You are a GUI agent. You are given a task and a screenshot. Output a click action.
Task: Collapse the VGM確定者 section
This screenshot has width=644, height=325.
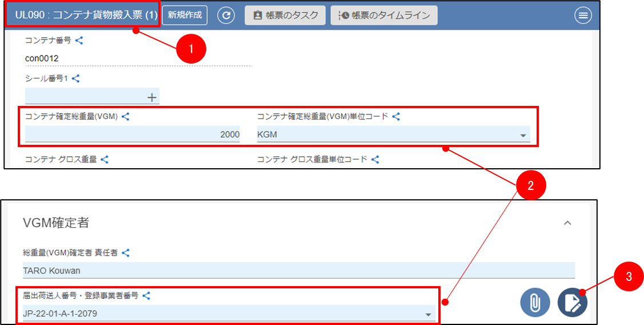pyautogui.click(x=567, y=223)
